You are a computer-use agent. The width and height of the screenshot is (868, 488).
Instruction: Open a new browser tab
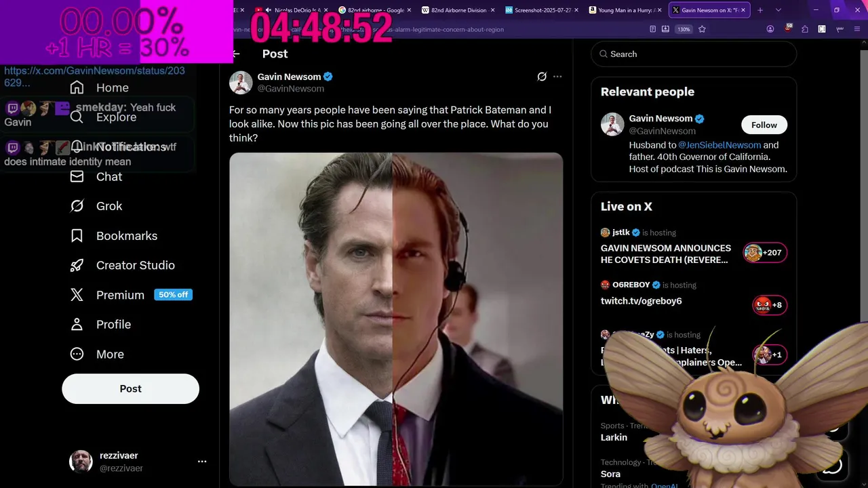pos(760,10)
